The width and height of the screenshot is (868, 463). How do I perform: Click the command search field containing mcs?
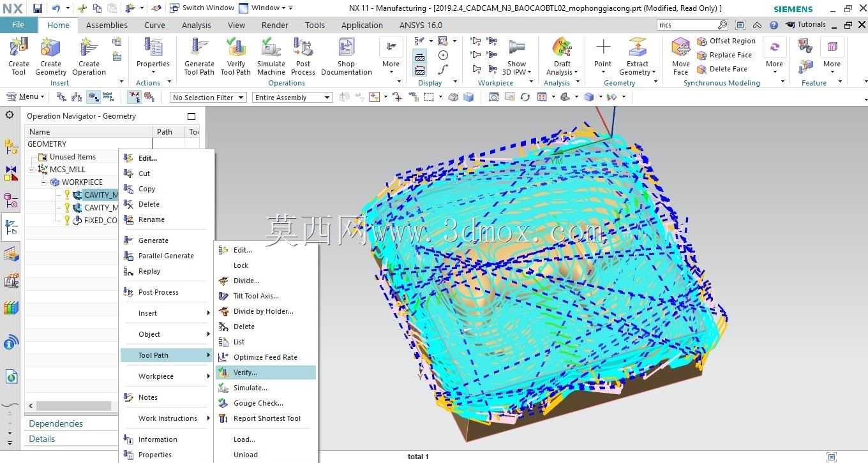pos(687,25)
